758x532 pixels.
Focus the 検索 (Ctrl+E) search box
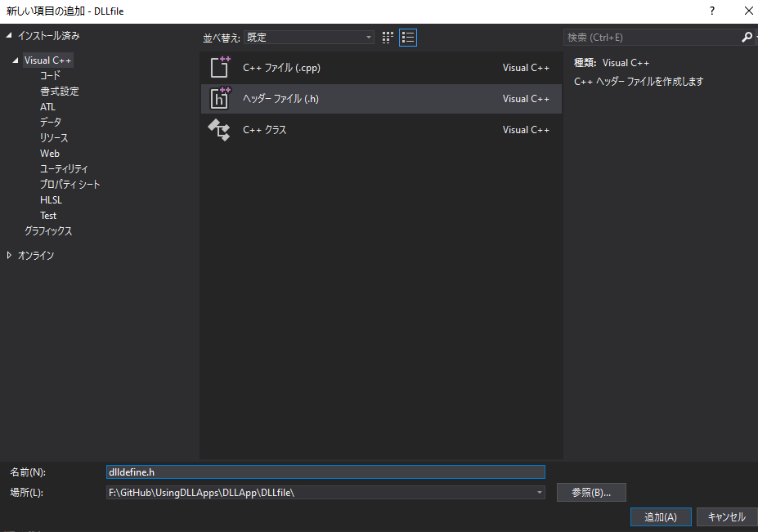point(652,38)
